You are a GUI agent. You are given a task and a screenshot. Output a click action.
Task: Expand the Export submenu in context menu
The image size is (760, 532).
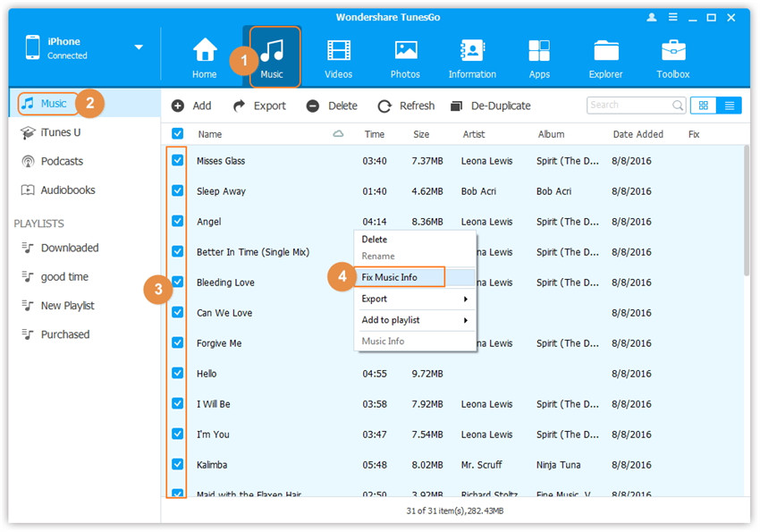(415, 299)
